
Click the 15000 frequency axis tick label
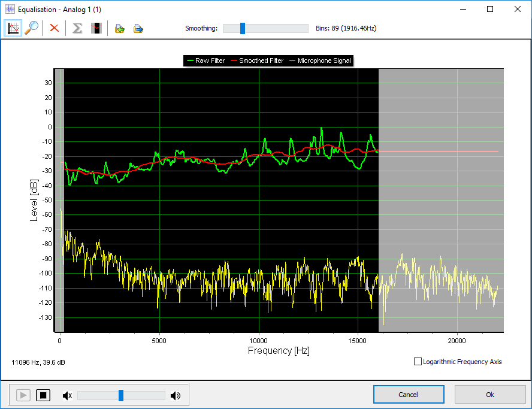tap(357, 341)
